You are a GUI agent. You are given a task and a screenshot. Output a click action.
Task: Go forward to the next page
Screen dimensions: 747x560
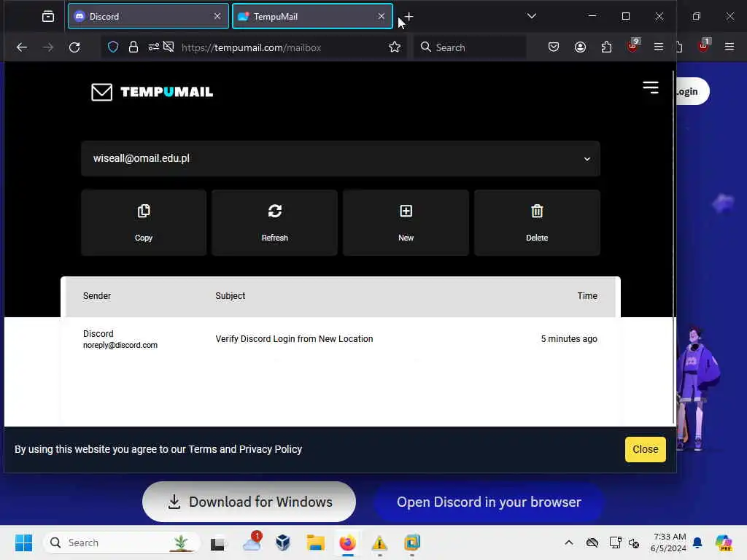click(48, 47)
